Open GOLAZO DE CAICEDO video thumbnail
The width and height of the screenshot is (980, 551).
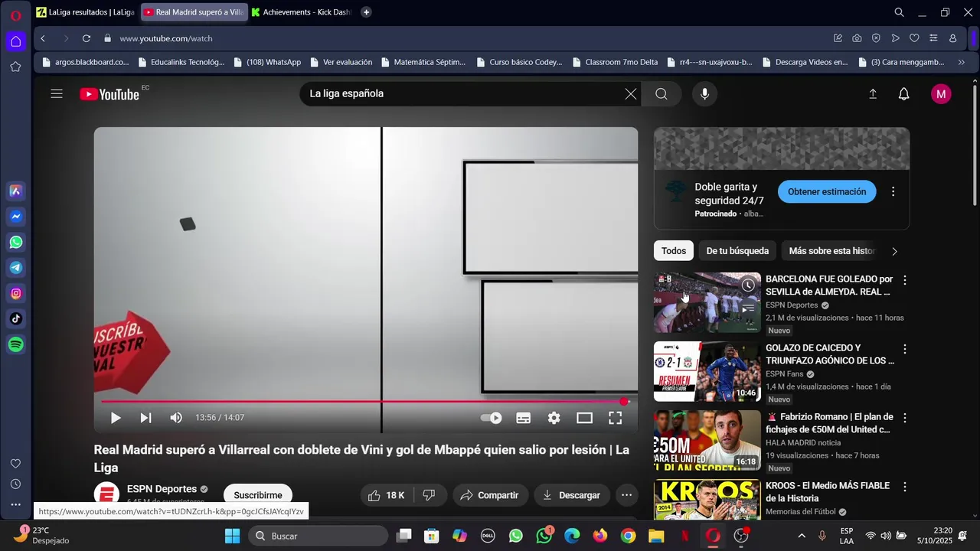[x=707, y=371]
